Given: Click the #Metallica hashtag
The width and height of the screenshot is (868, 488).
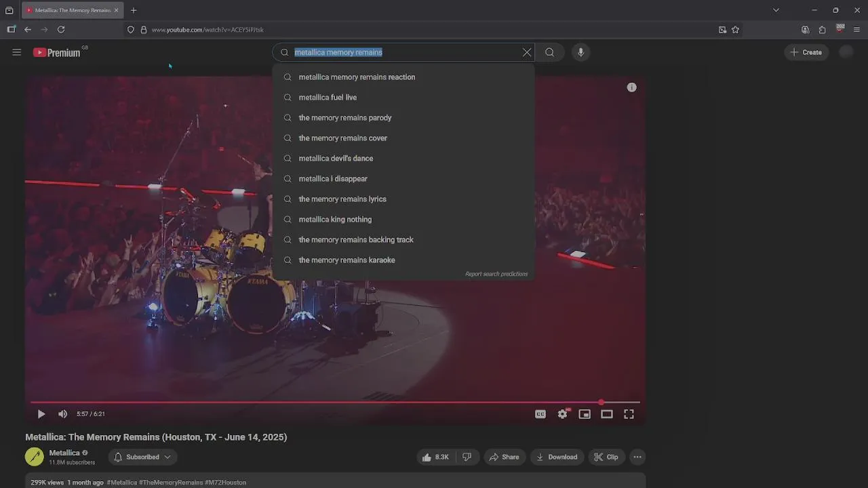Looking at the screenshot, I should (122, 483).
